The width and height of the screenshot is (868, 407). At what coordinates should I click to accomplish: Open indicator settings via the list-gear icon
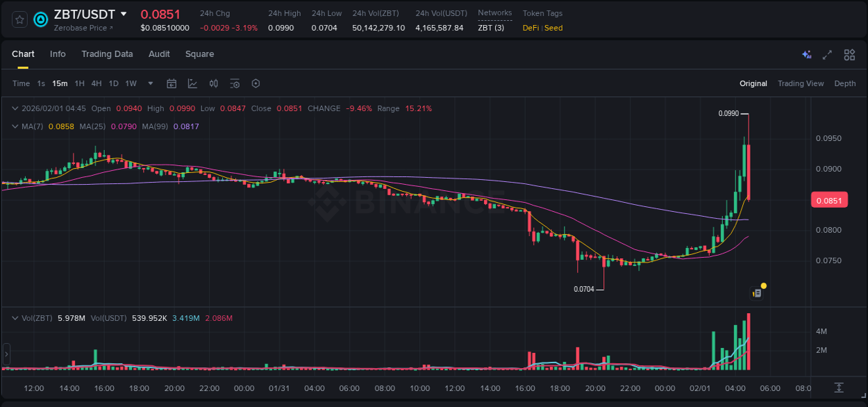[x=235, y=83]
